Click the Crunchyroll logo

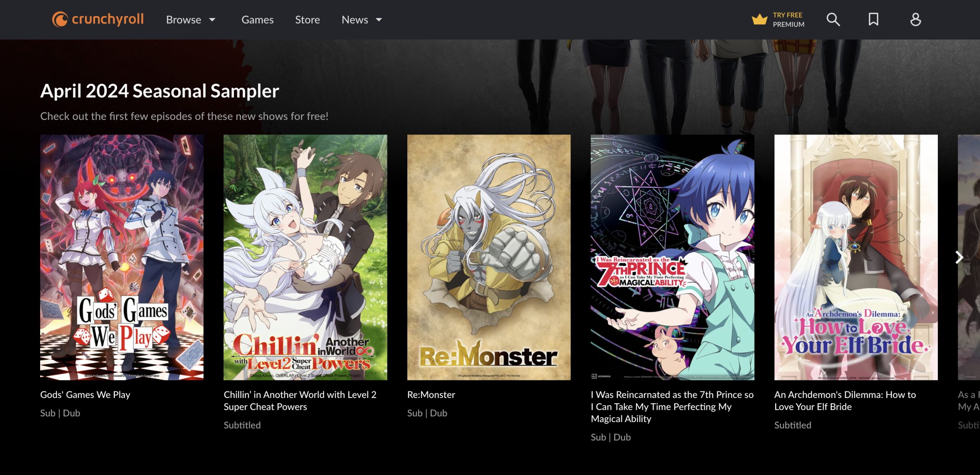(x=98, y=19)
